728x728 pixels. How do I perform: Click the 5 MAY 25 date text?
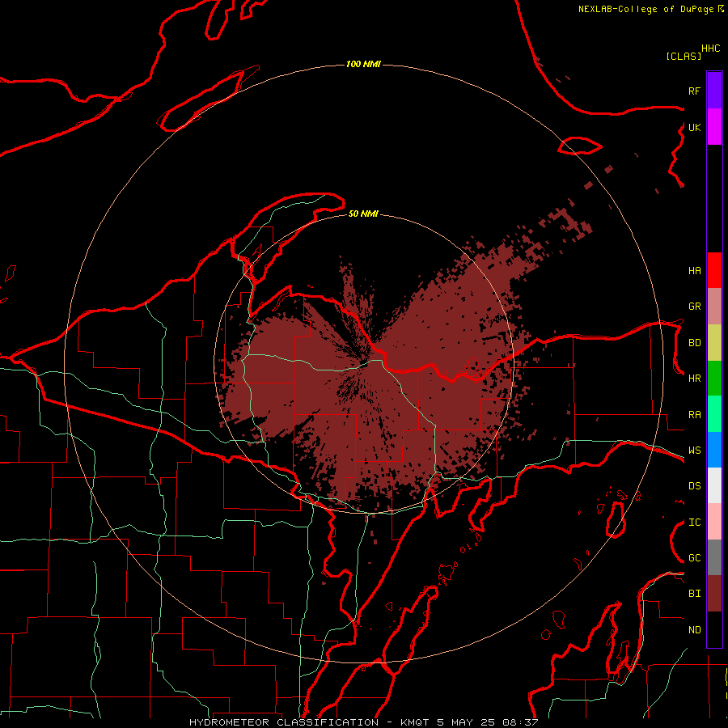[467, 722]
